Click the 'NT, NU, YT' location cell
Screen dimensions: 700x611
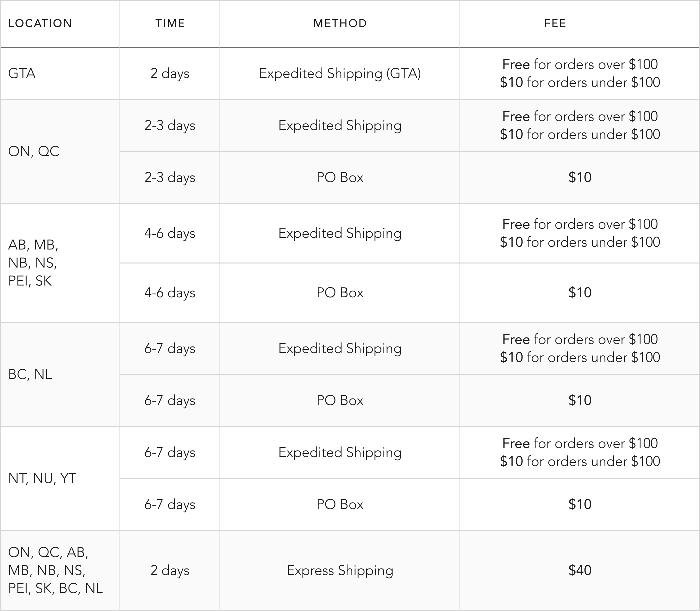(42, 478)
